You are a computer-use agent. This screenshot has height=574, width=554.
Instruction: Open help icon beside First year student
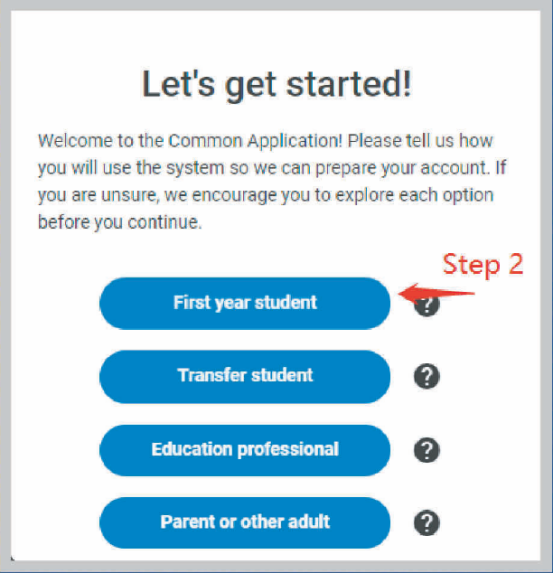click(x=427, y=305)
